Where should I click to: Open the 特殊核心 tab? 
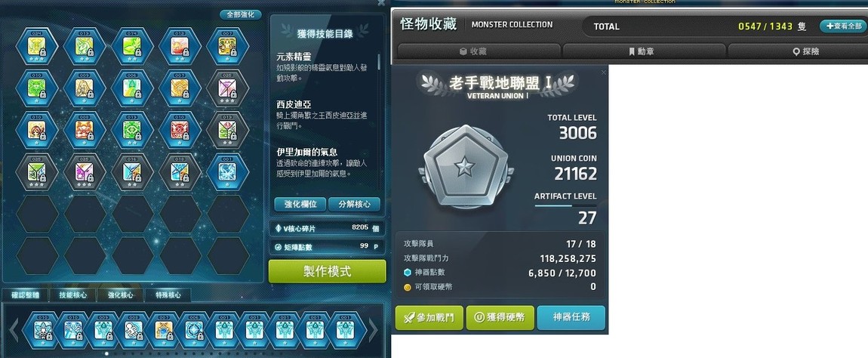(x=168, y=295)
